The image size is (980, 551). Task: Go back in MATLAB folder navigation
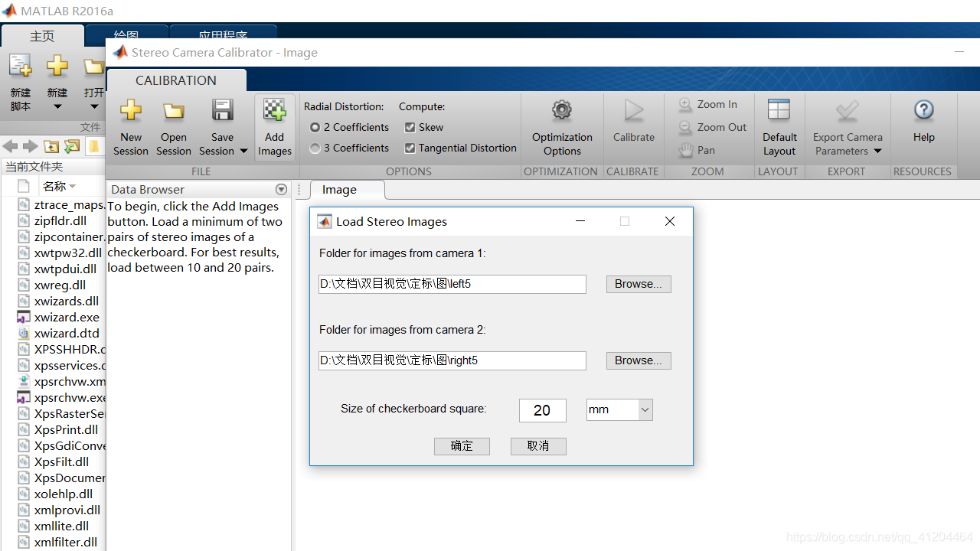click(10, 146)
